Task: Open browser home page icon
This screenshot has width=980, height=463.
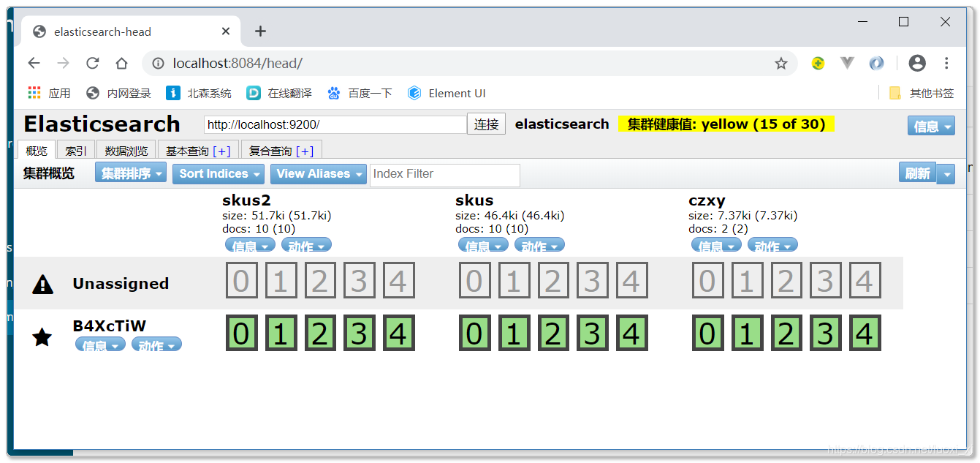Action: (122, 64)
